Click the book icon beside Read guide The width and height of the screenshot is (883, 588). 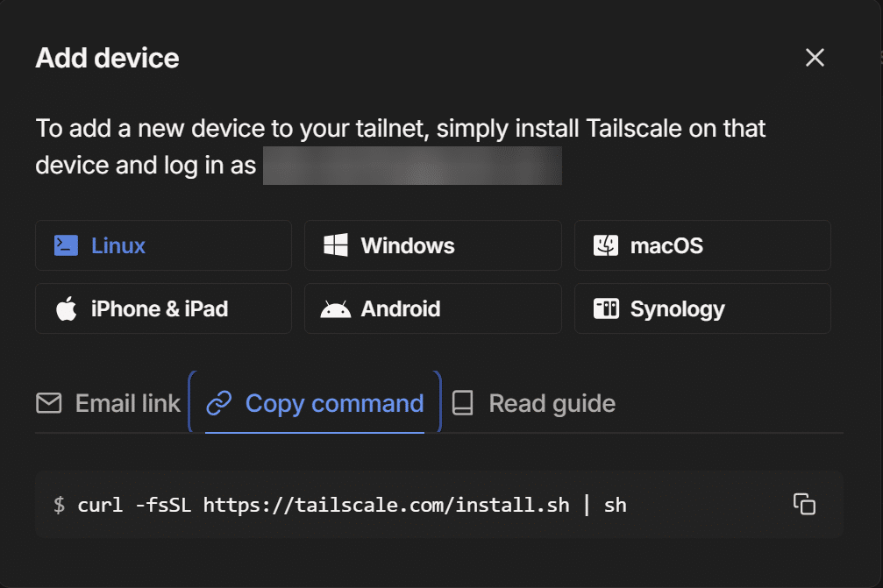coord(462,403)
